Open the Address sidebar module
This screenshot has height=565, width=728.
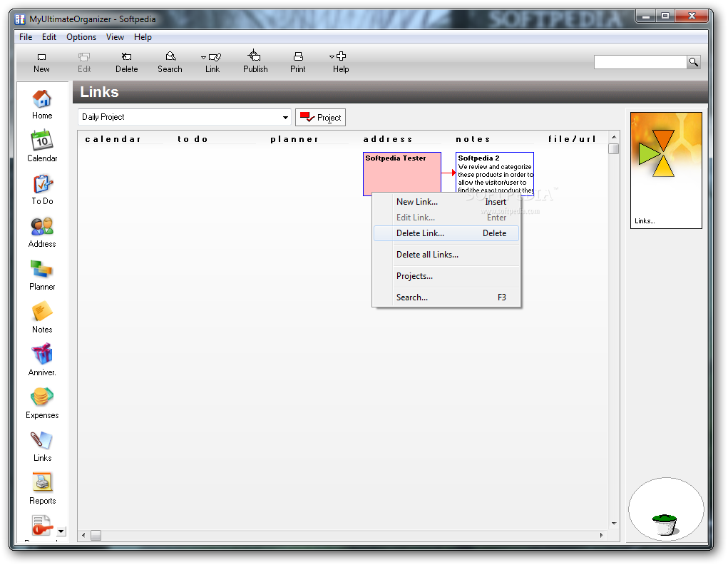tap(42, 233)
